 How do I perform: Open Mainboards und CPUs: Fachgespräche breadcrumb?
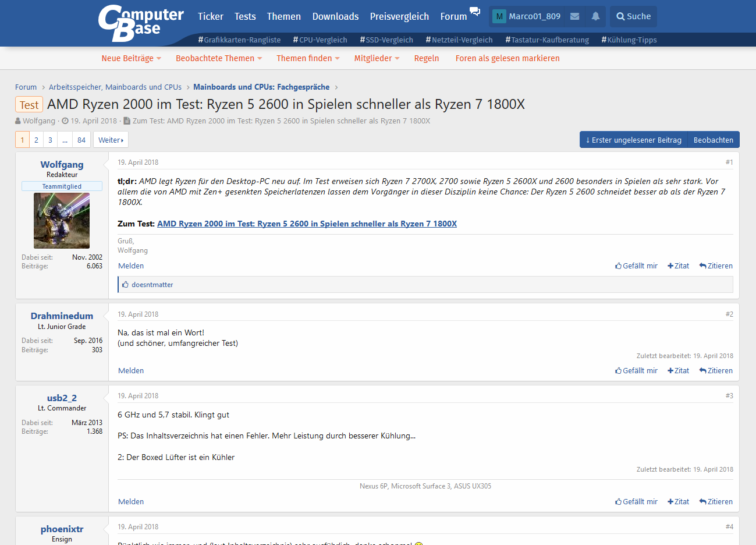pyautogui.click(x=261, y=87)
